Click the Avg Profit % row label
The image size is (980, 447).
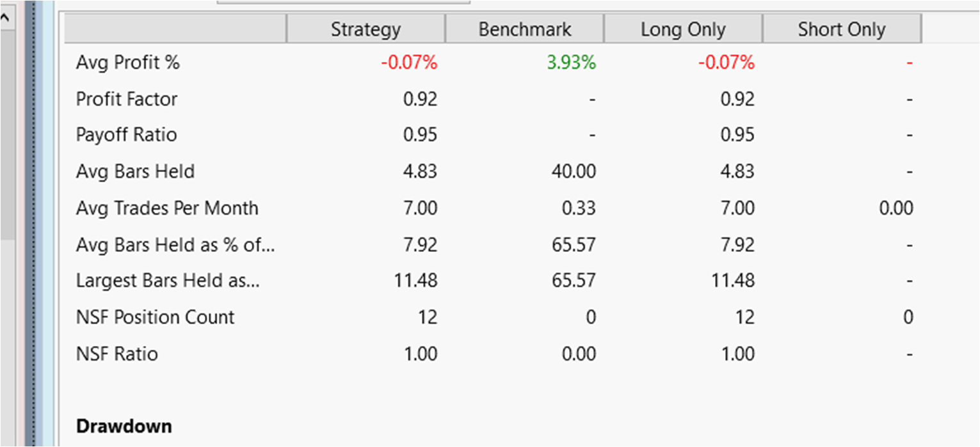point(128,63)
